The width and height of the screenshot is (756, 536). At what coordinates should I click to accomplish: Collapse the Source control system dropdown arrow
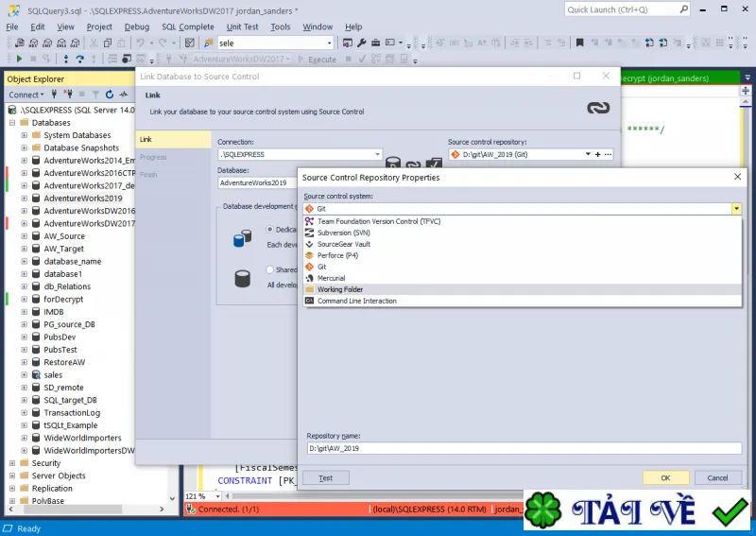(736, 208)
